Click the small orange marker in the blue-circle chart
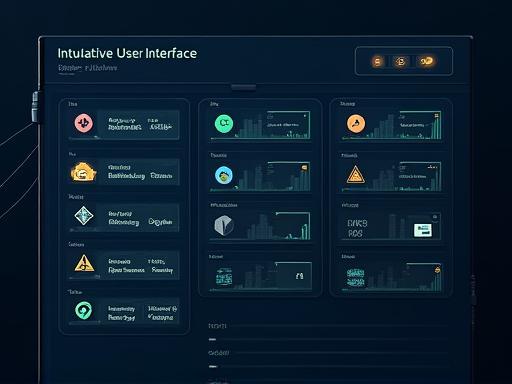The width and height of the screenshot is (512, 384). pyautogui.click(x=304, y=168)
